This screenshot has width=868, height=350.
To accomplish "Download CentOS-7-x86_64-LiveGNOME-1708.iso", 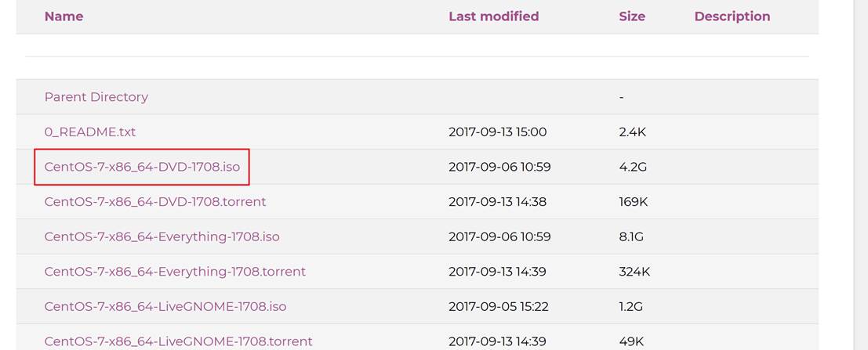I will (165, 306).
